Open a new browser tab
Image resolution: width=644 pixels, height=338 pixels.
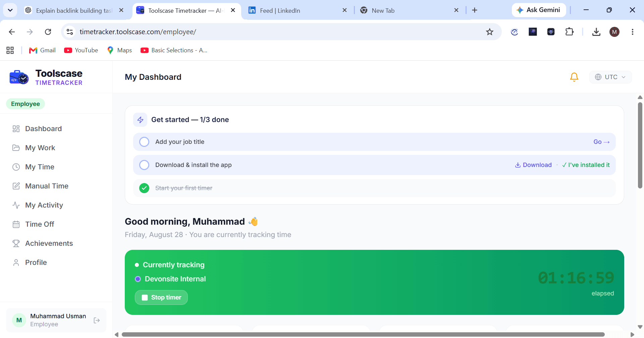point(475,10)
